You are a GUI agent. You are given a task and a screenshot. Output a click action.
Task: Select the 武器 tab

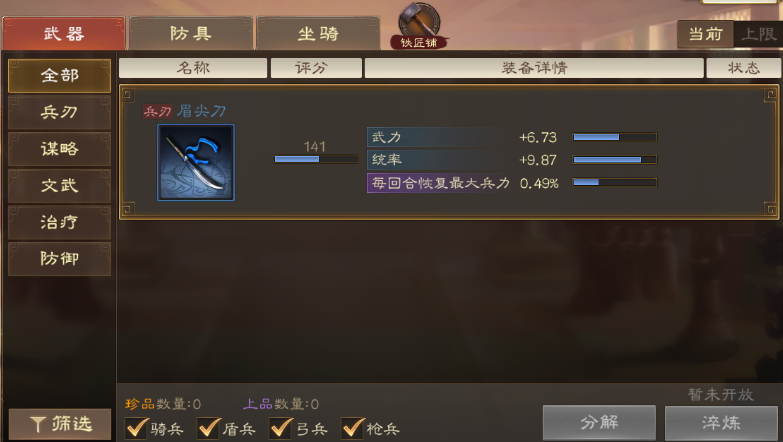(x=63, y=33)
